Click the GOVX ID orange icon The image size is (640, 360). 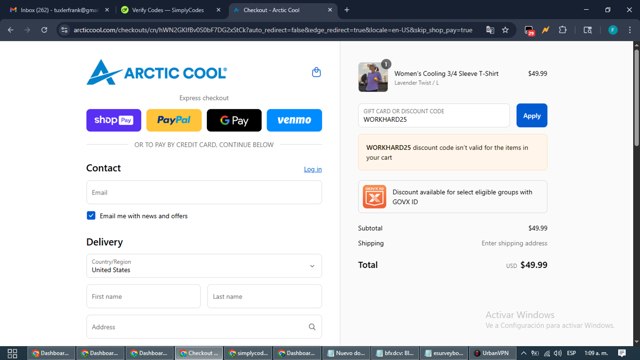374,197
